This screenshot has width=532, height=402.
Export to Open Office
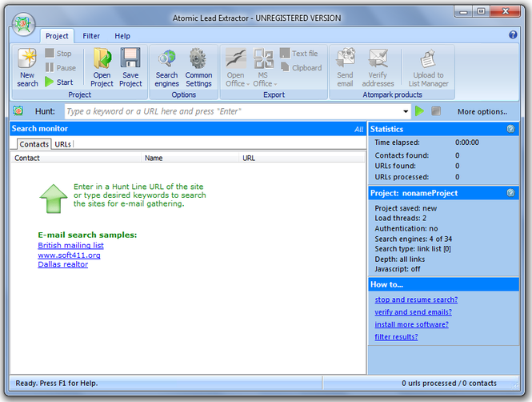[x=237, y=67]
